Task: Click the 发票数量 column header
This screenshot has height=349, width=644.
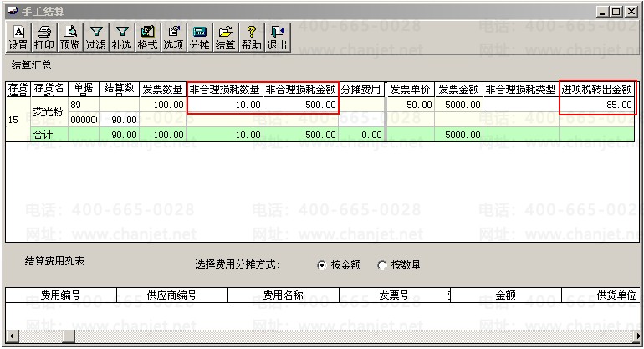Action: coord(162,90)
